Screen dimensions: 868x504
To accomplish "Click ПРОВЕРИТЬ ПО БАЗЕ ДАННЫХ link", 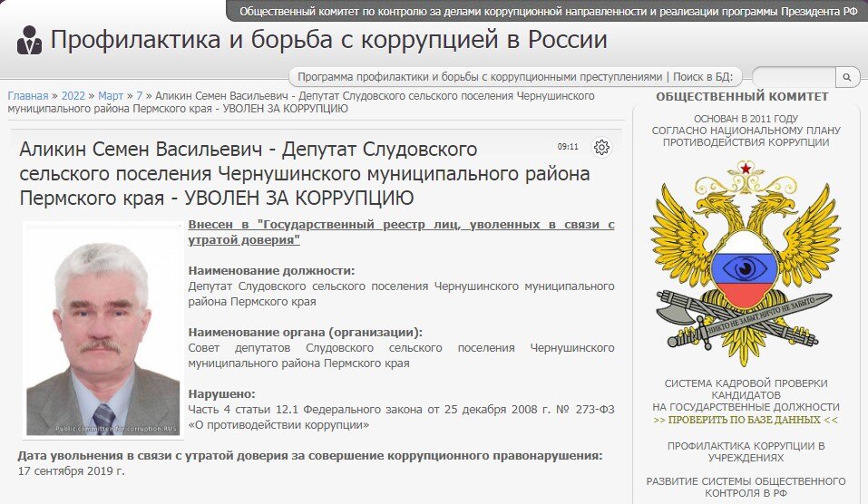I will coord(746,420).
